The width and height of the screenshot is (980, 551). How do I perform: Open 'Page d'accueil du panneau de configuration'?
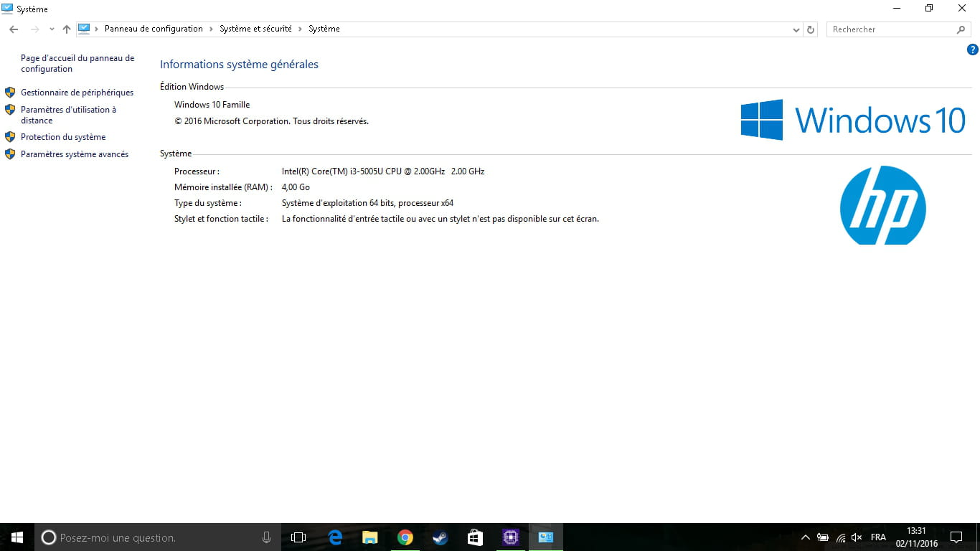[77, 63]
